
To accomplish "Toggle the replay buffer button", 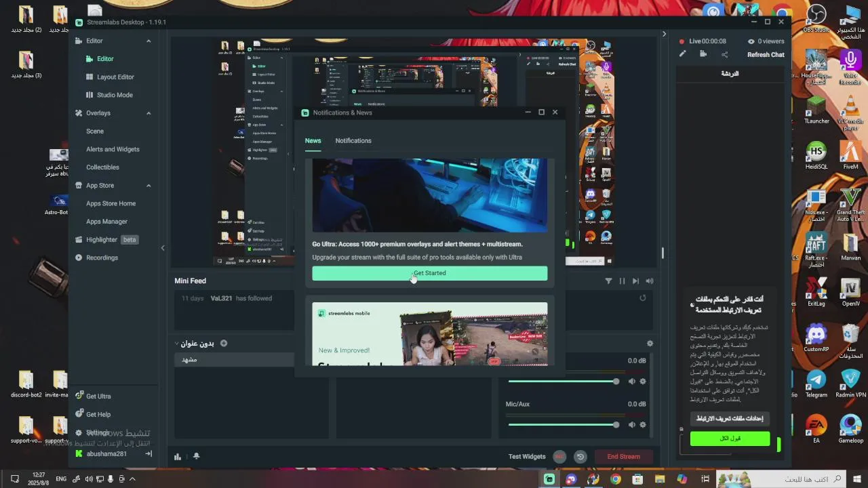I will click(x=580, y=457).
